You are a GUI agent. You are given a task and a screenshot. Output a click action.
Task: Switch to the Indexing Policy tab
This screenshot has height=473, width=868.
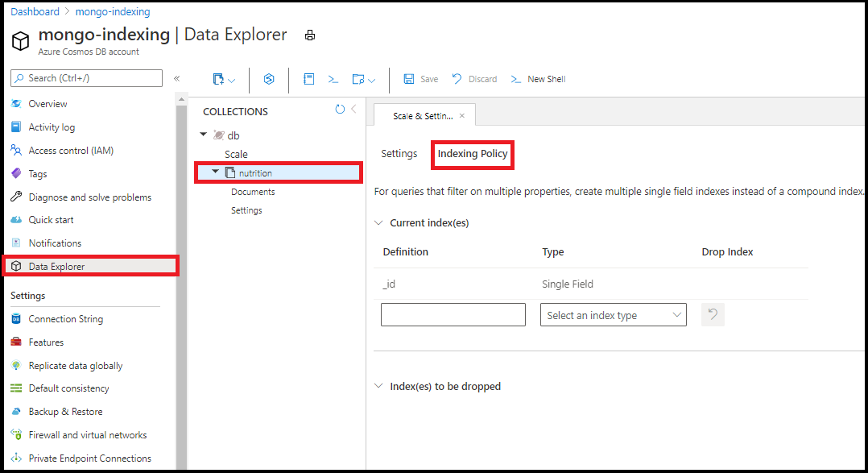click(x=472, y=155)
